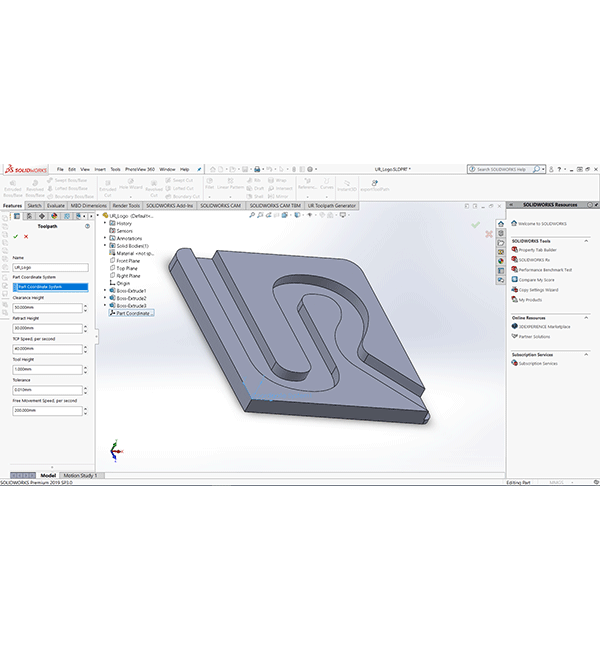Expand Boss-Extrude3 feature node
600x650 pixels.
coord(105,306)
